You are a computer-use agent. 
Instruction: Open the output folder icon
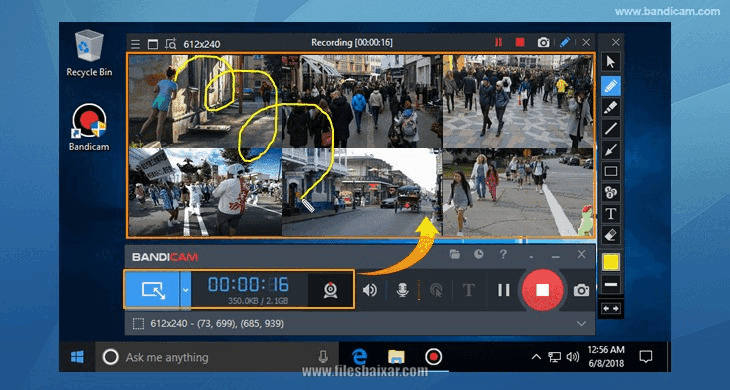click(x=454, y=254)
